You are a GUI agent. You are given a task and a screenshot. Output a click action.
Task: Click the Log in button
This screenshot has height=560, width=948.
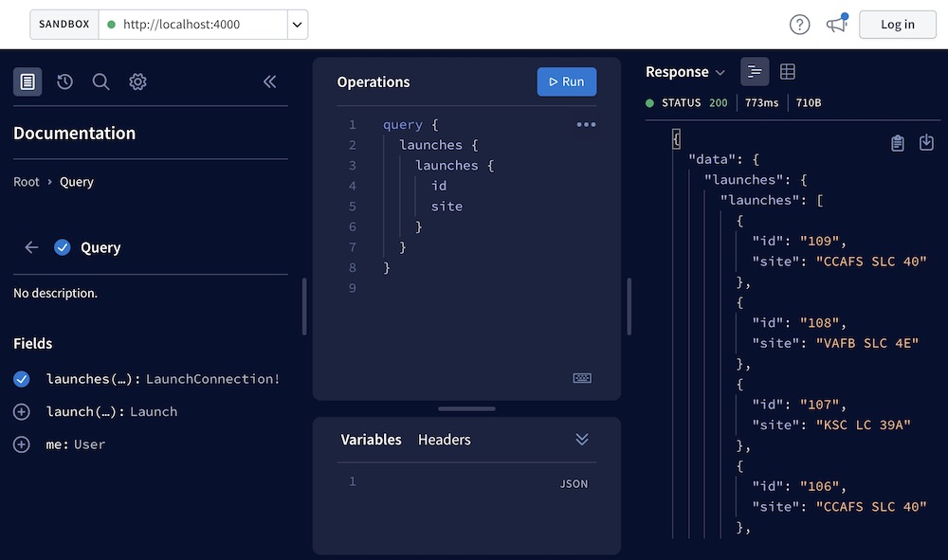coord(897,24)
